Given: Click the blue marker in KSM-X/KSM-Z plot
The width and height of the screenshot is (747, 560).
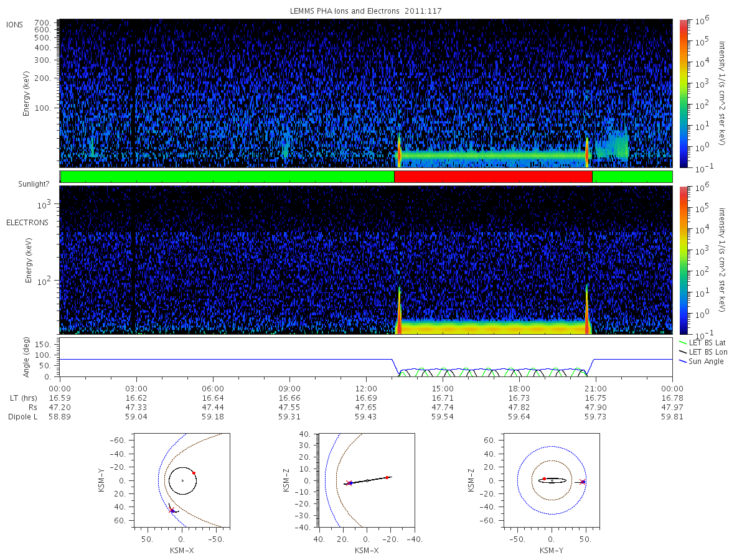Looking at the screenshot, I should 350,483.
